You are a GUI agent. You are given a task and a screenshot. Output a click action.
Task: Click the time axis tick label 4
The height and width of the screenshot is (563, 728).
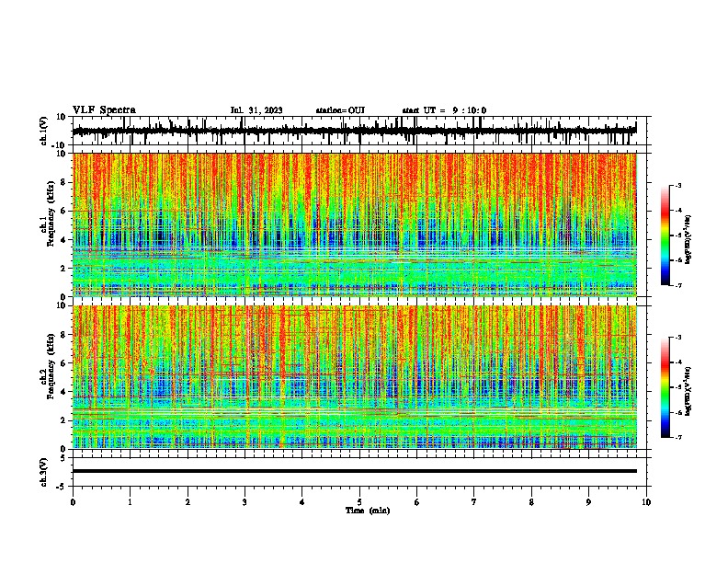[x=302, y=502]
